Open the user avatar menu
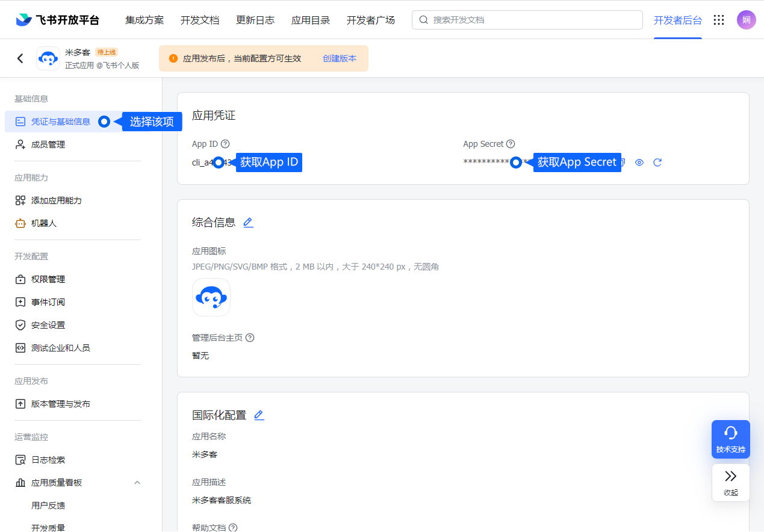764x532 pixels. pos(746,20)
